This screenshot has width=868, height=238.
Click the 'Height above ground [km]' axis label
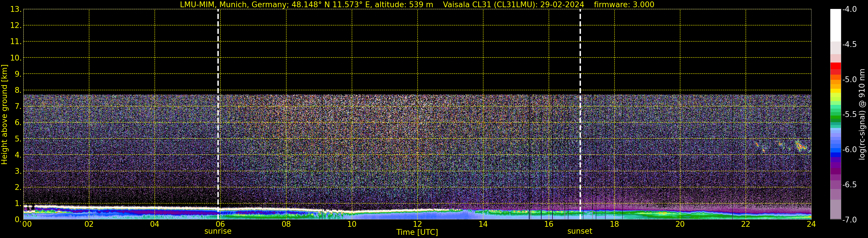click(4, 114)
